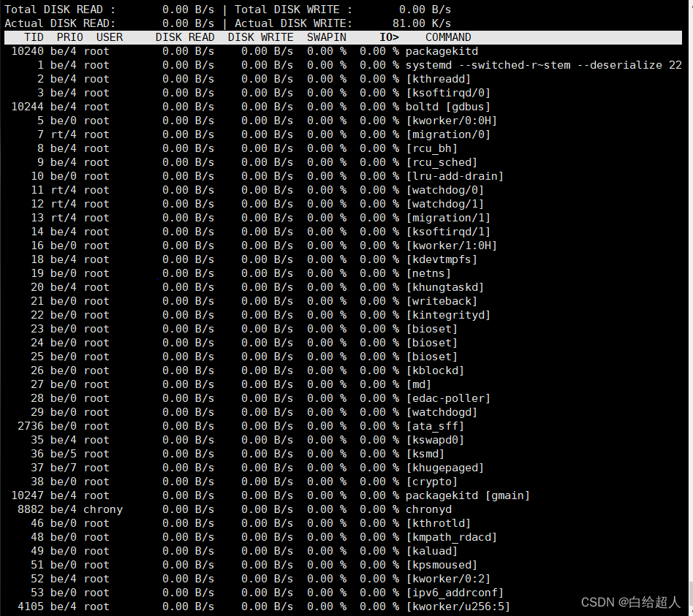
Task: Click the boltd [gdbus] command
Action: (448, 107)
